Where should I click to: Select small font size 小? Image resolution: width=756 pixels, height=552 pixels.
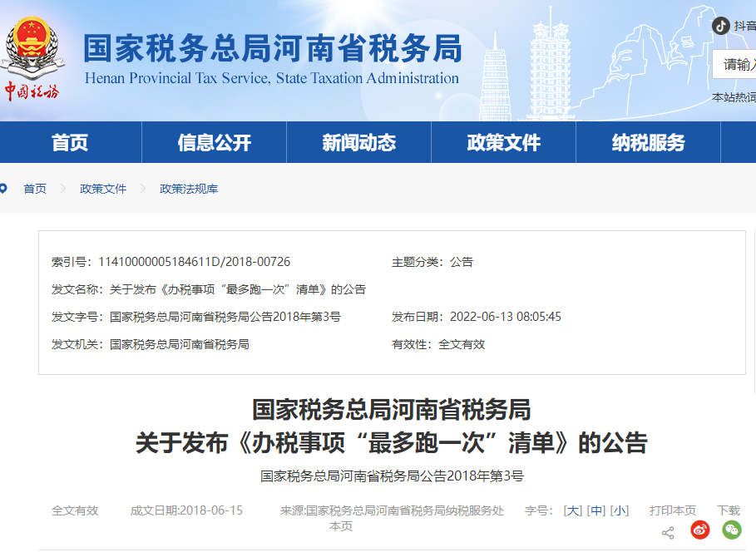tap(620, 510)
